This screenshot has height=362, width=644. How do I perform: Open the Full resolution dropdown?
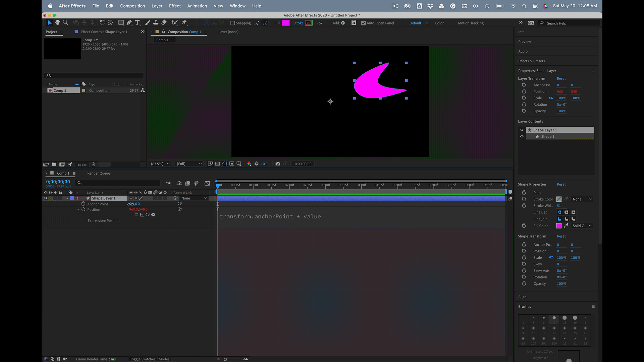[x=189, y=164]
